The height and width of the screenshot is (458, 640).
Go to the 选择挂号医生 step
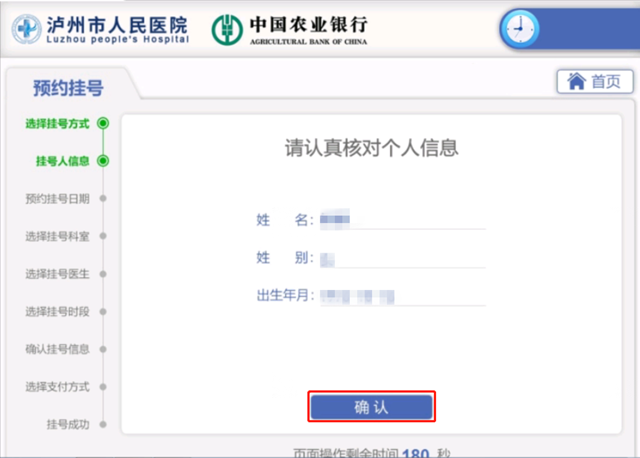coord(57,274)
